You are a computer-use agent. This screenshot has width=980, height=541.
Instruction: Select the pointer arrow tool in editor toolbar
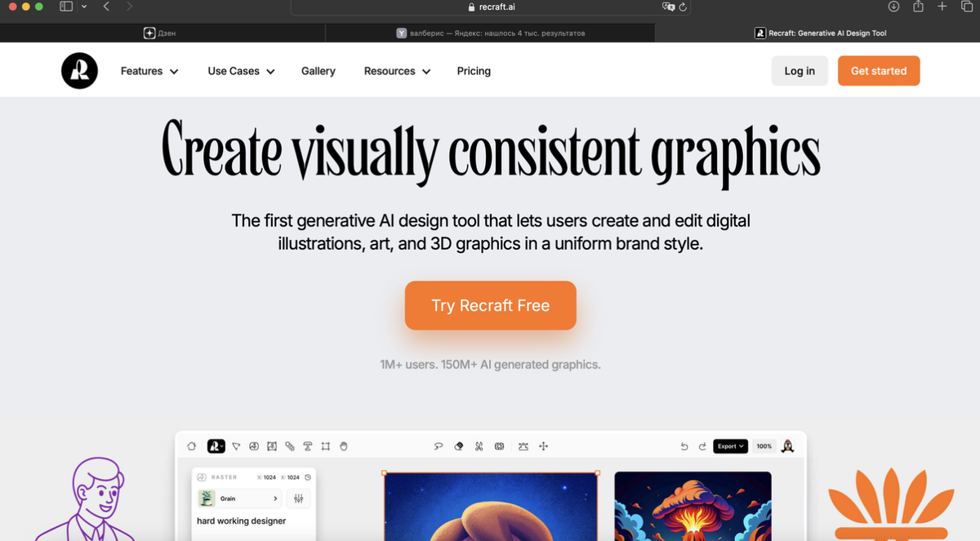[236, 446]
